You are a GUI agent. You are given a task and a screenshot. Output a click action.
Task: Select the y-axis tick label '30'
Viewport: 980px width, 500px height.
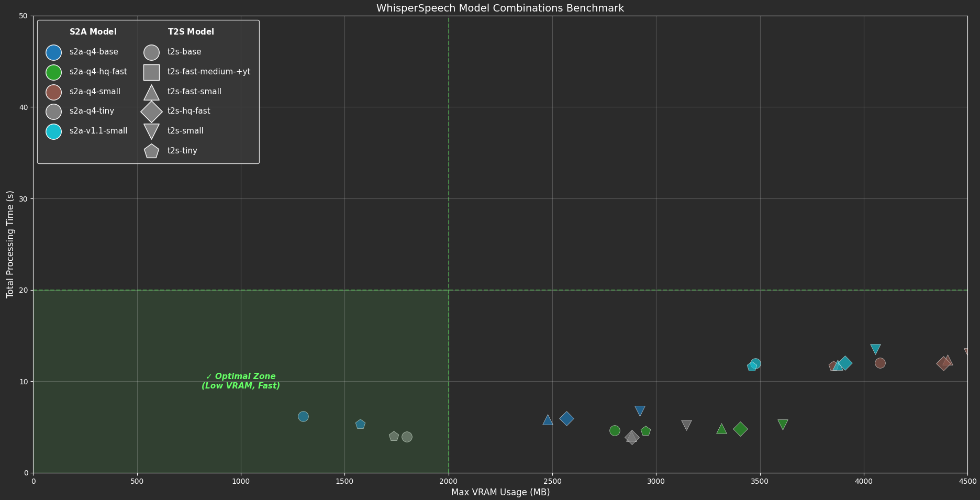tap(24, 199)
